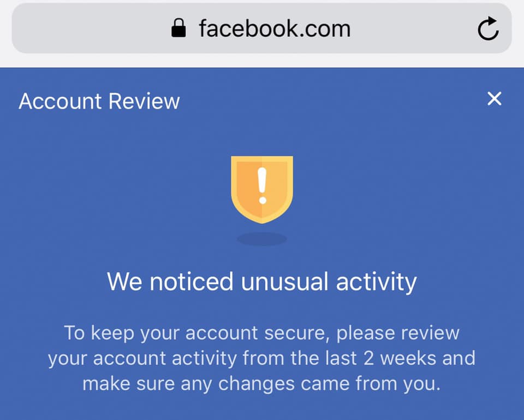Image resolution: width=524 pixels, height=420 pixels.
Task: Tap the sentence "make sure any changes came from you"
Action: point(261,383)
